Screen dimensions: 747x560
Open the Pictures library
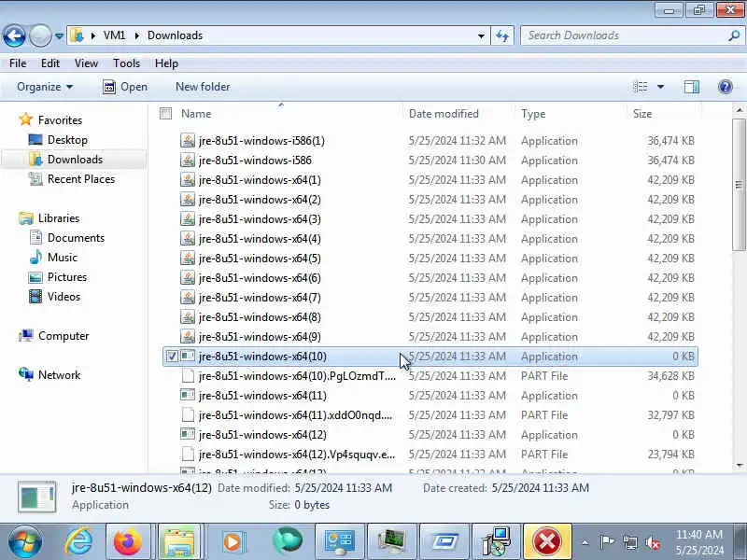pos(58,277)
